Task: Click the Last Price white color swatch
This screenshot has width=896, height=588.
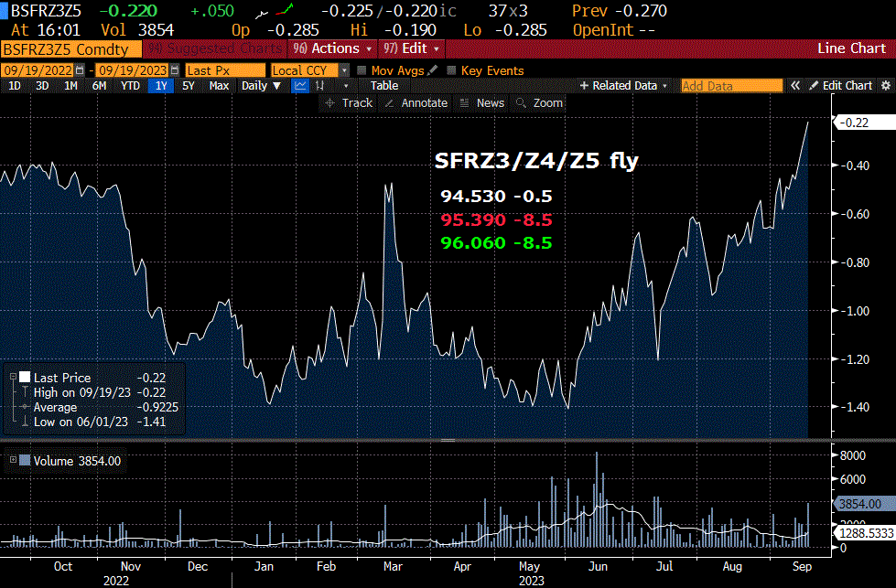Action: [x=25, y=377]
